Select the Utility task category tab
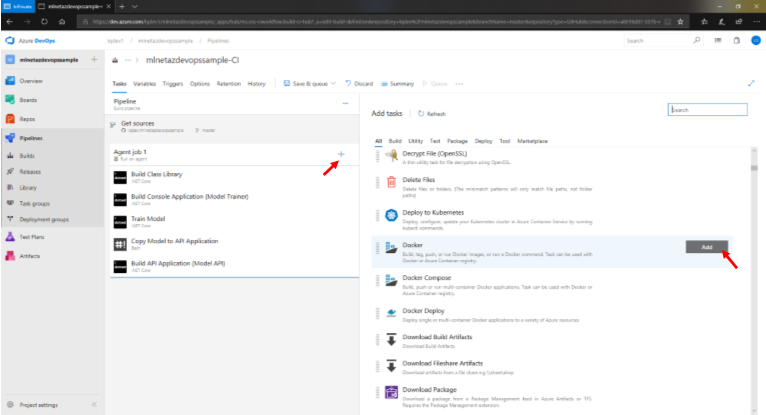The width and height of the screenshot is (766, 415). tap(415, 141)
